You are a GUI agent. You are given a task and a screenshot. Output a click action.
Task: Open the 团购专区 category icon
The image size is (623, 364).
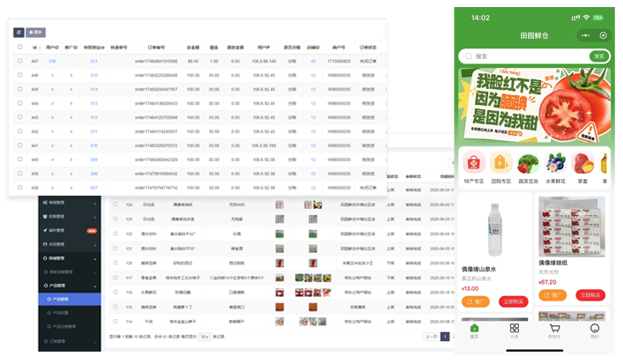(x=501, y=163)
